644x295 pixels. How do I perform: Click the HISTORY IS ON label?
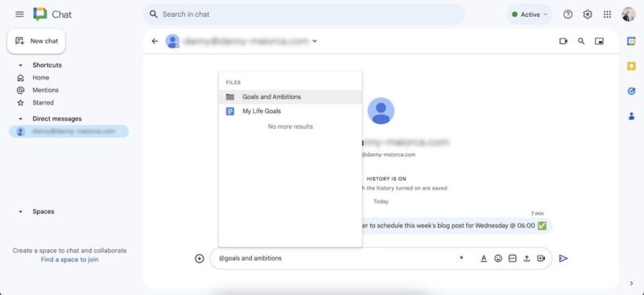coord(386,179)
